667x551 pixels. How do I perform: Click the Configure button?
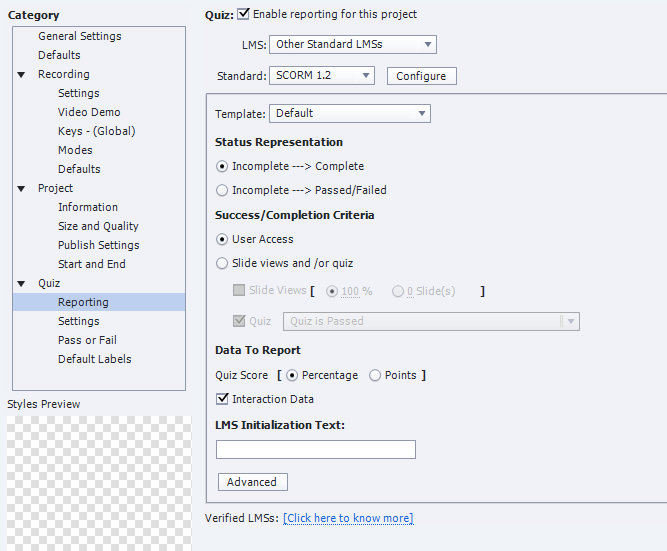pos(421,76)
